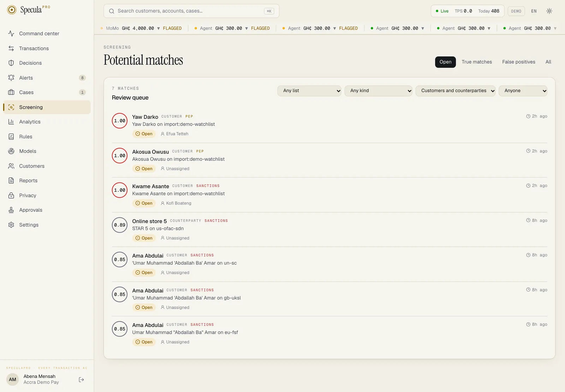Click the log out icon beside Abena Mensah

(81, 380)
